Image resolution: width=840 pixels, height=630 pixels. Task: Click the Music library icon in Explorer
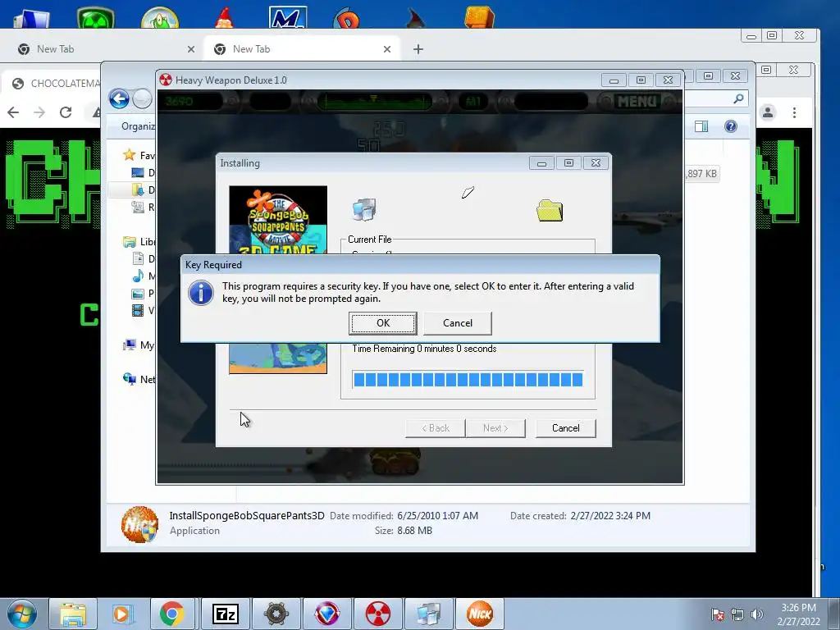pyautogui.click(x=138, y=276)
